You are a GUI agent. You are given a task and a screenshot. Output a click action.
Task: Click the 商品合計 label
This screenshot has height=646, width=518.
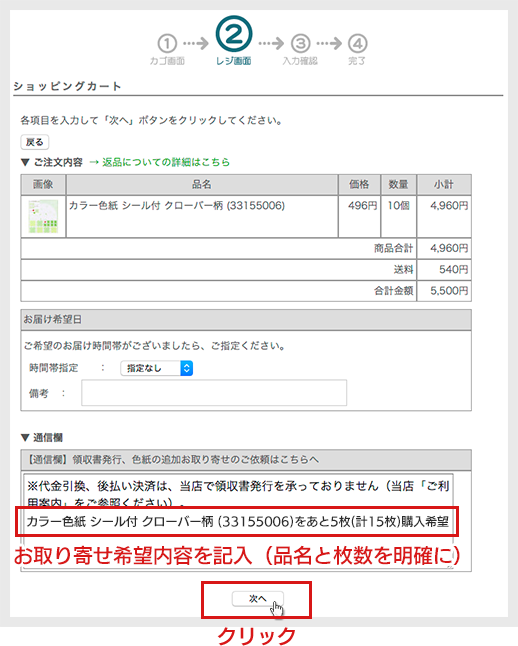pos(393,248)
